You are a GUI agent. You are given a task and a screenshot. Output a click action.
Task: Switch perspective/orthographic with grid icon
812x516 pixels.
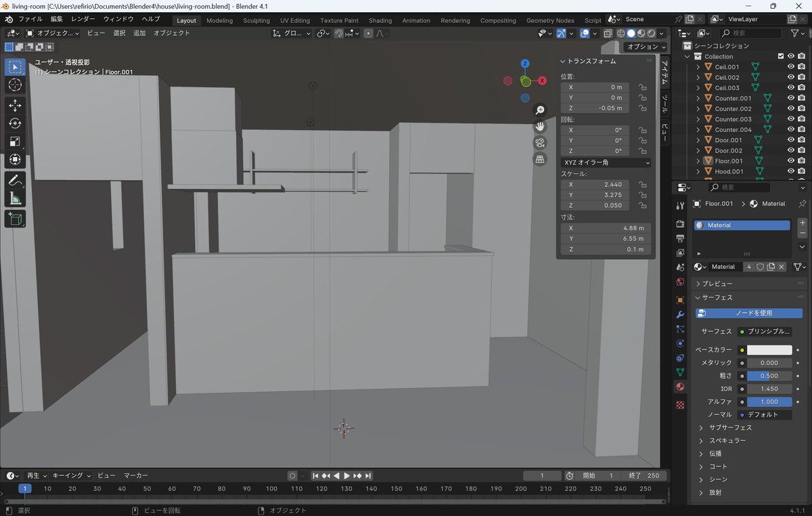click(x=540, y=159)
